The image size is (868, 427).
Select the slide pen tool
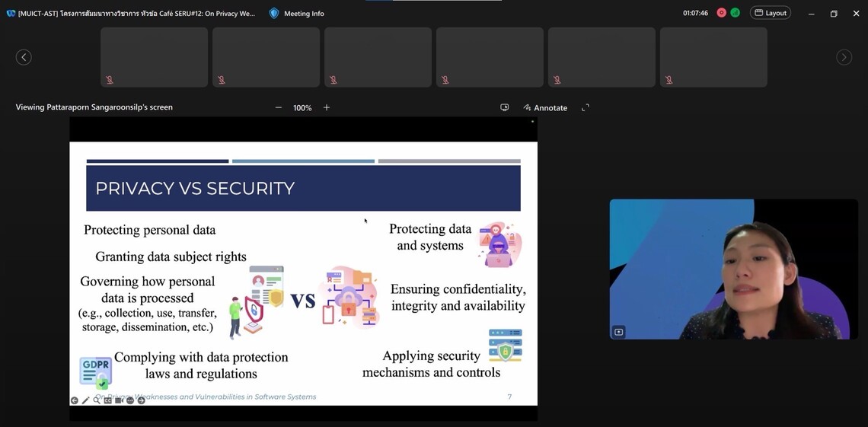[85, 400]
